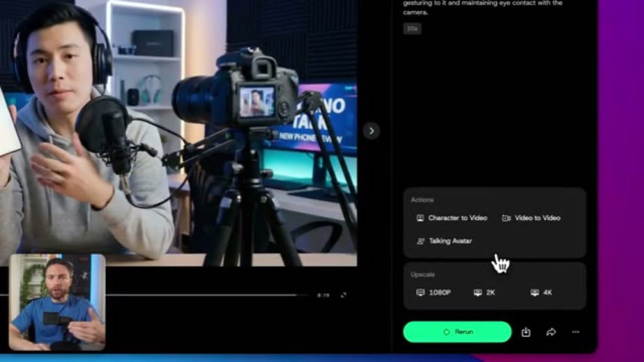The image size is (644, 362).
Task: Click the 20s duration tag
Action: click(x=412, y=29)
